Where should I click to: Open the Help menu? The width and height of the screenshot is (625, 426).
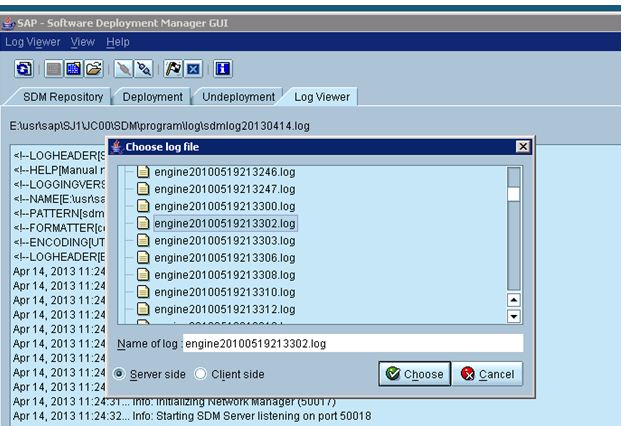[x=118, y=42]
